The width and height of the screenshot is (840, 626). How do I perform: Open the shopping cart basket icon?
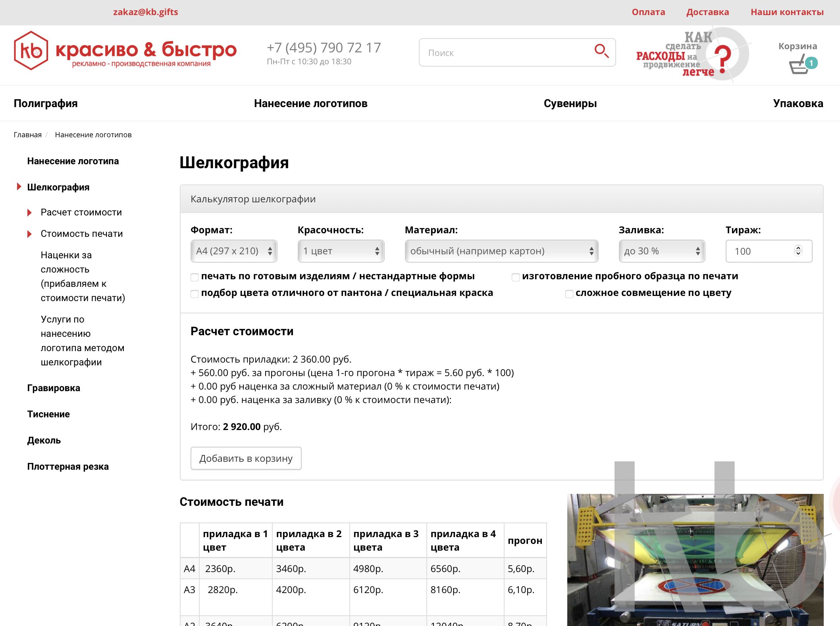point(798,66)
